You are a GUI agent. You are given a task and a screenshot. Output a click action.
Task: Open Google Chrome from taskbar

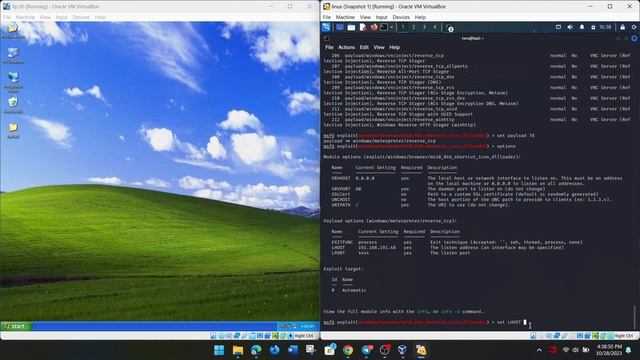(x=348, y=350)
